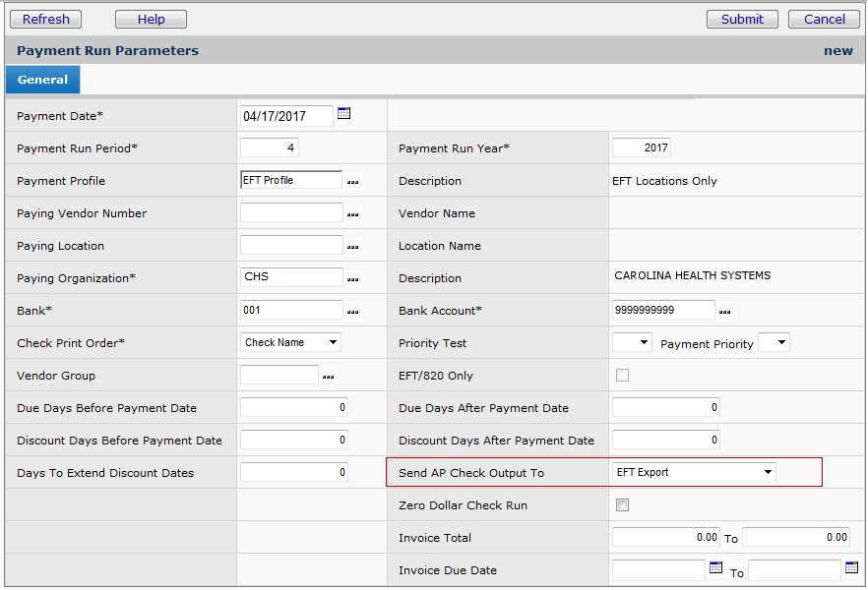Open calendar for Invoice Due Date end

click(x=851, y=568)
